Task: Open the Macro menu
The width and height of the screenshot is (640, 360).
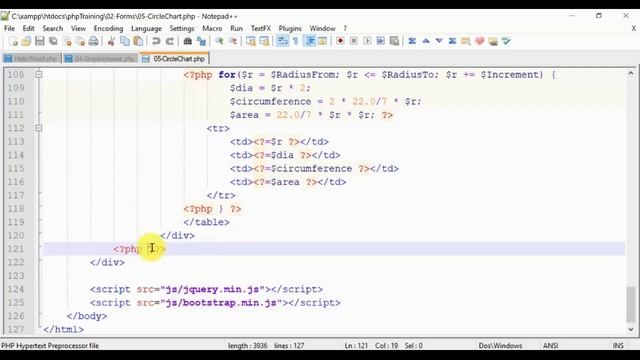Action: [x=212, y=29]
